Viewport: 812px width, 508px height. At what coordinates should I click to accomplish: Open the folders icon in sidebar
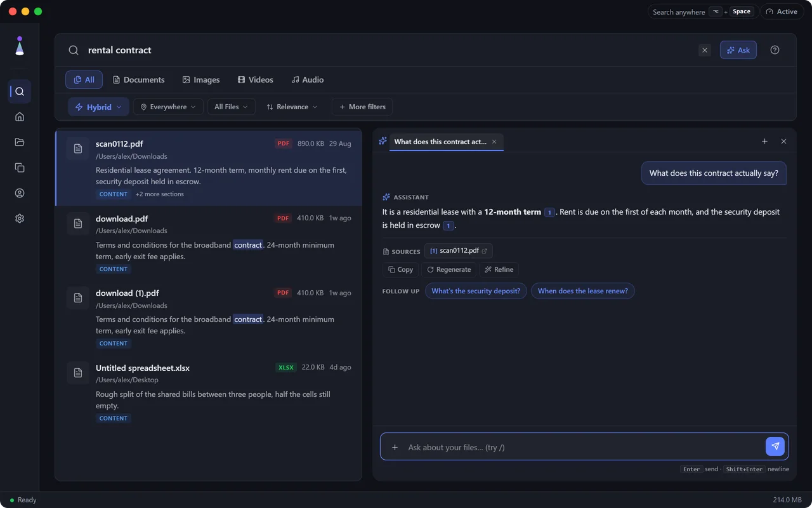pos(20,142)
